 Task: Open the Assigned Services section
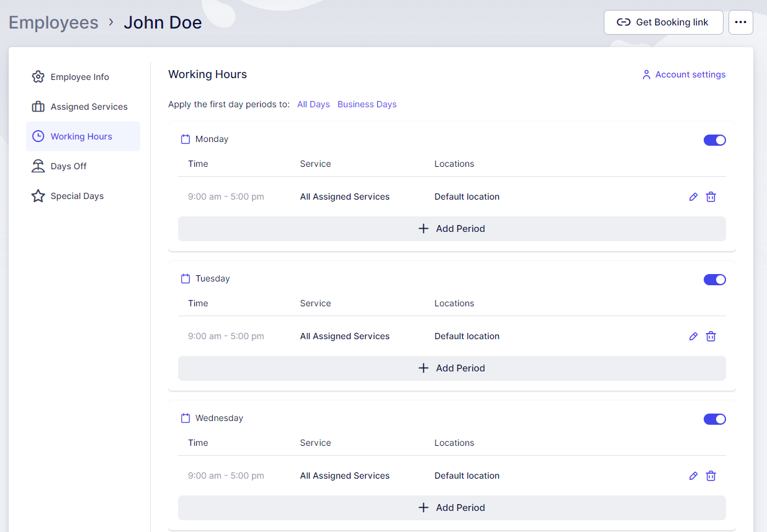pyautogui.click(x=83, y=107)
